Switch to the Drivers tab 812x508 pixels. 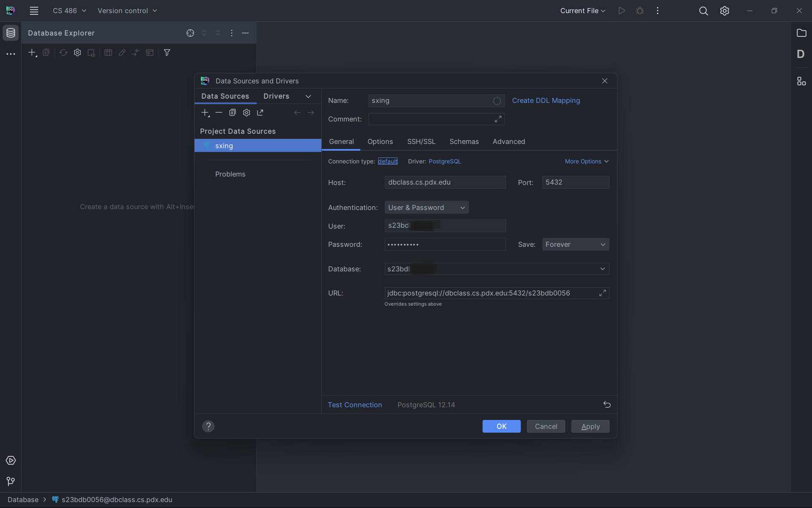[x=276, y=96]
